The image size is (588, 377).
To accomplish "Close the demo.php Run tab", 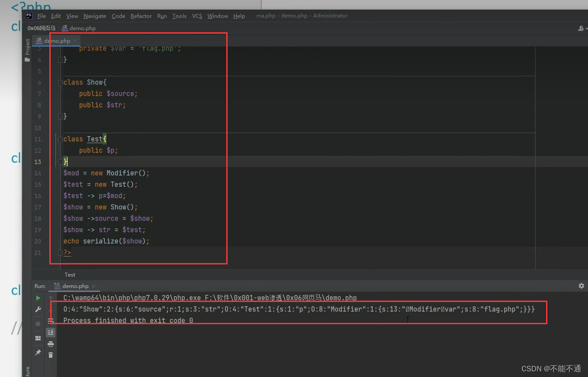I will (x=93, y=286).
